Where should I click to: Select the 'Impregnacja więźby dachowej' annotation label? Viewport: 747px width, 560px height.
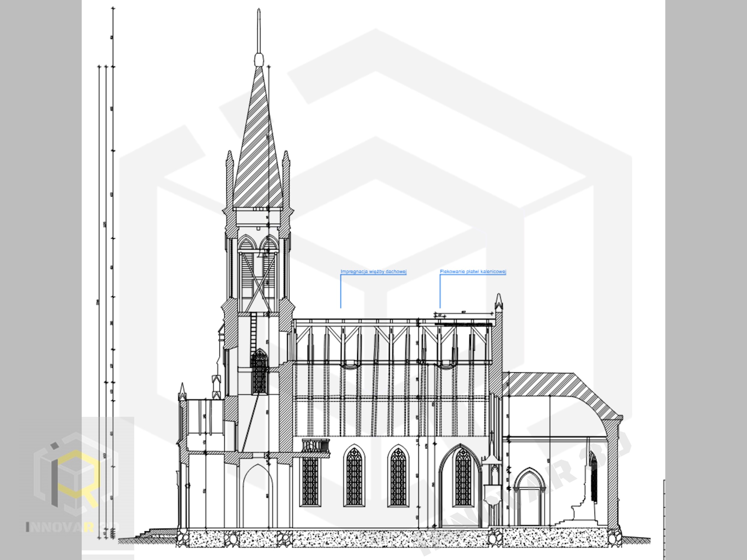click(373, 271)
